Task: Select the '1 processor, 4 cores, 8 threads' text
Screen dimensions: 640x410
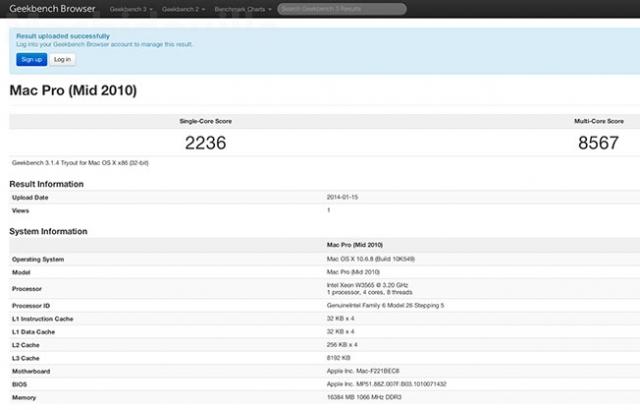Action: coord(369,292)
